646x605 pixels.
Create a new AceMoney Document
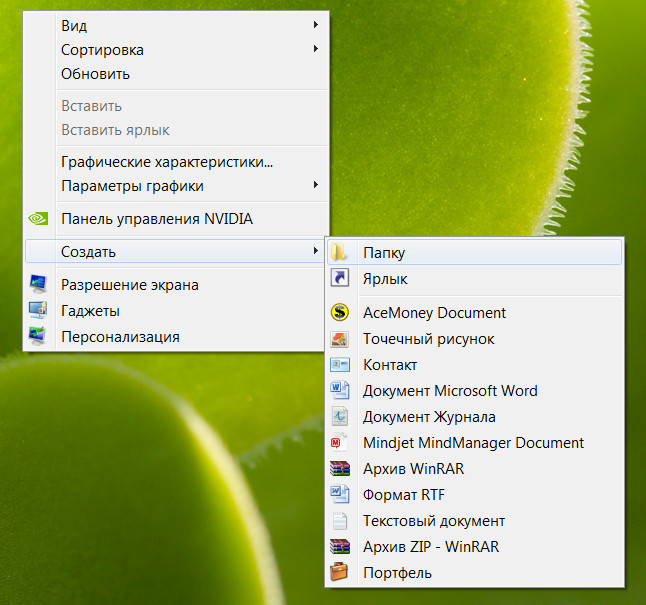pos(474,313)
